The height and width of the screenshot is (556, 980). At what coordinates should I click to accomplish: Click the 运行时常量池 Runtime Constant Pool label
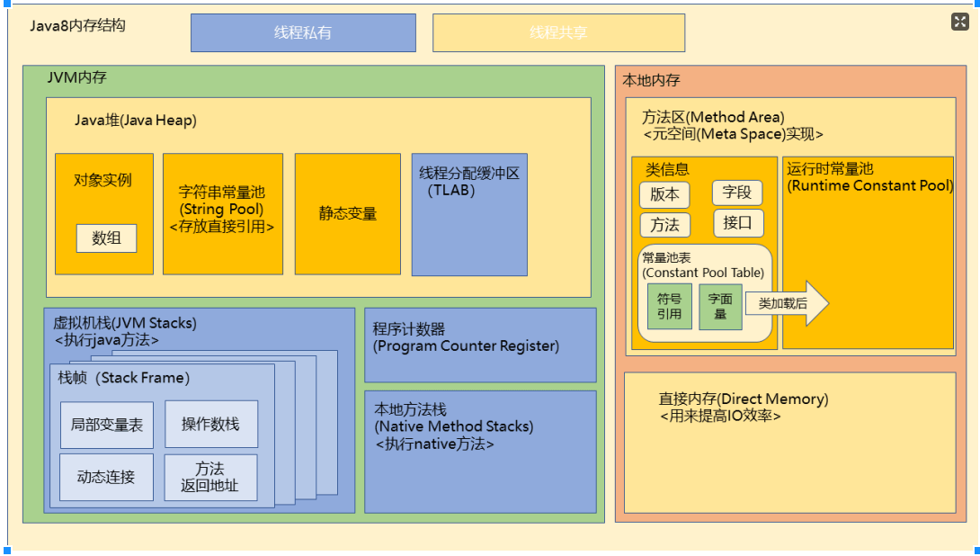870,177
